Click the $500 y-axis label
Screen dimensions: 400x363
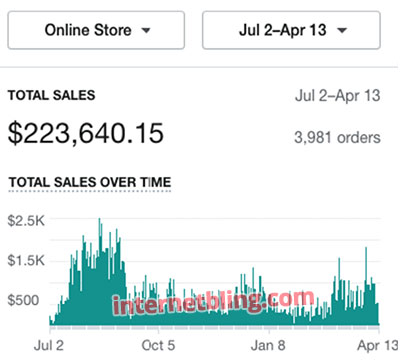[x=23, y=300]
